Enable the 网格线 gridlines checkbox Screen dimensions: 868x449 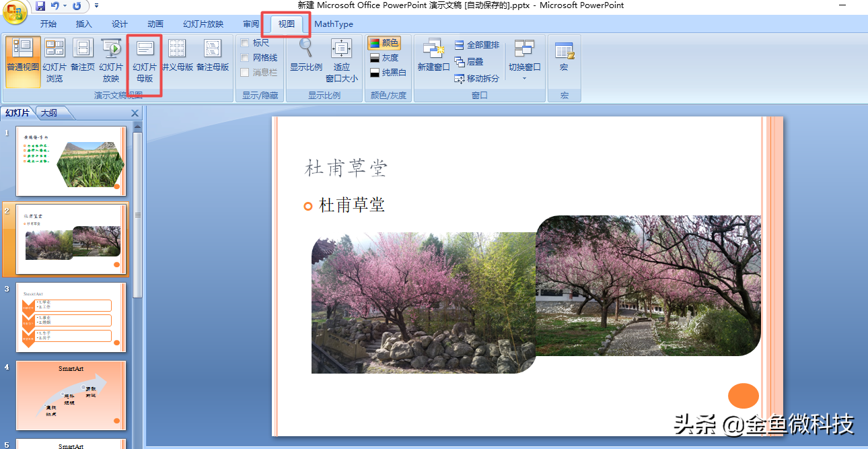(245, 58)
